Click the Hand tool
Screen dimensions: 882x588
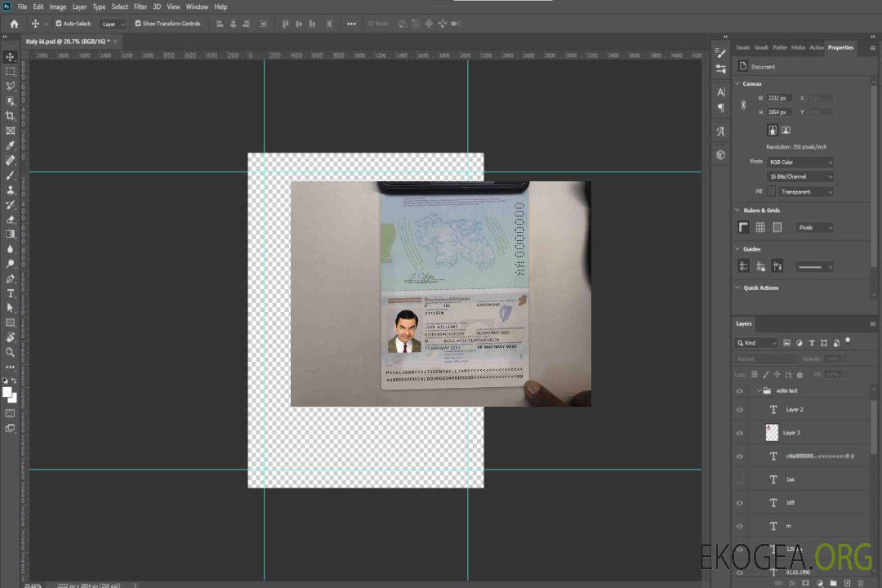tap(11, 337)
